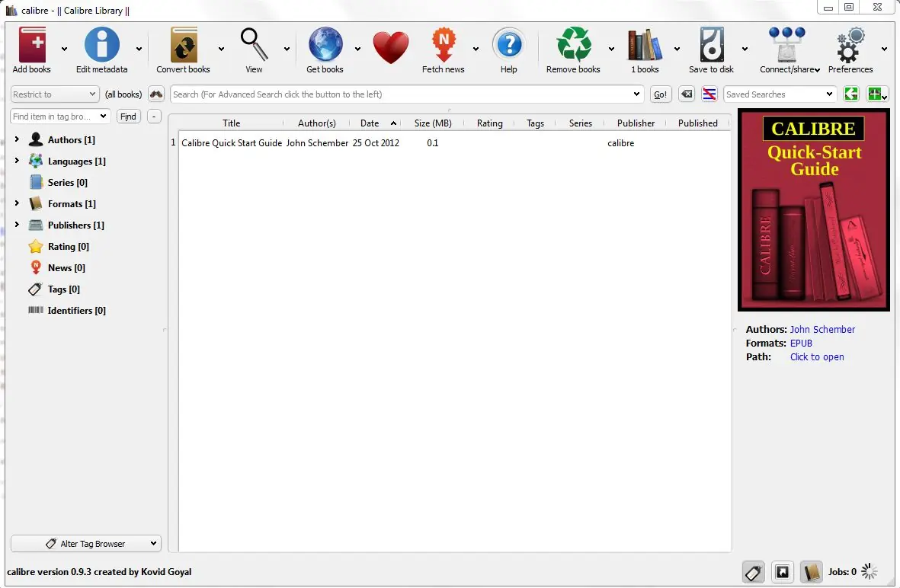
Task: Toggle the cover browser status bar icon
Action: [x=783, y=572]
